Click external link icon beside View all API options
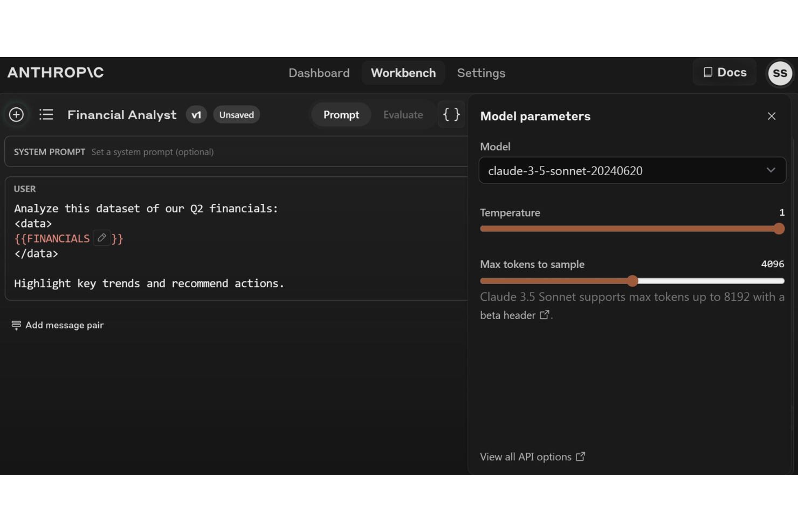The height and width of the screenshot is (532, 798). pyautogui.click(x=581, y=457)
